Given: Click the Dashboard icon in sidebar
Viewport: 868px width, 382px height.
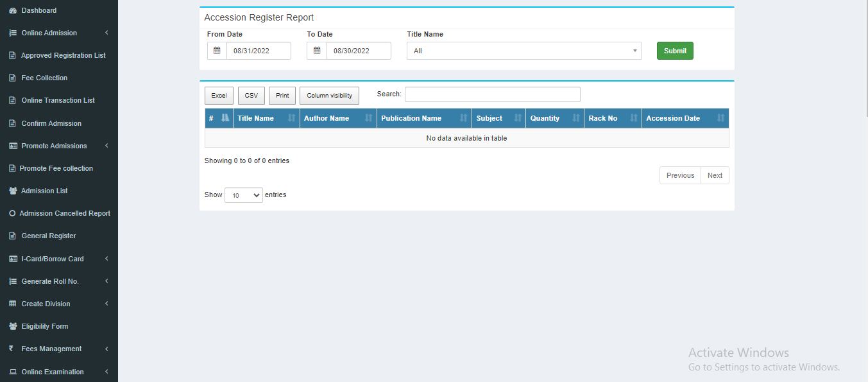Looking at the screenshot, I should click(12, 10).
